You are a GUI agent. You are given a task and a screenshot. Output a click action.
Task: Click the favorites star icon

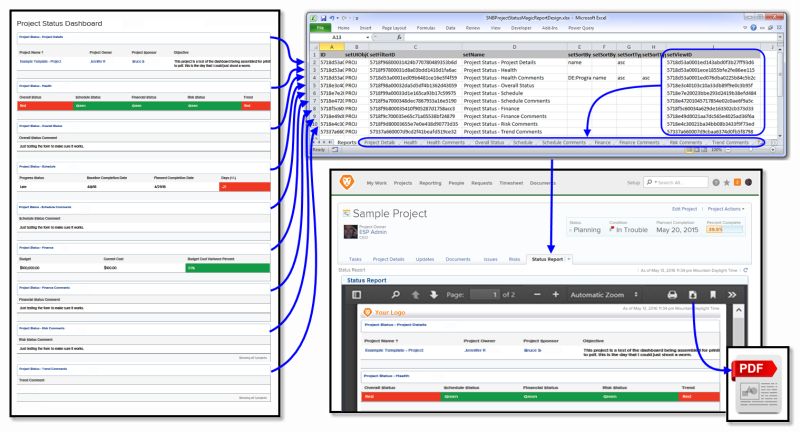(727, 182)
